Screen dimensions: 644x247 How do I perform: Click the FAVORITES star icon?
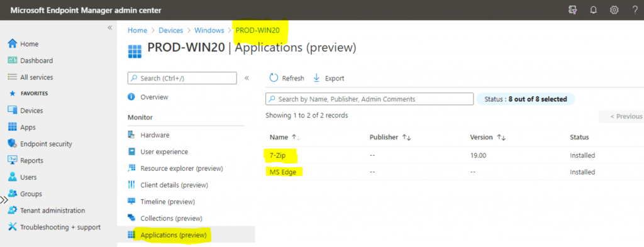tap(12, 94)
